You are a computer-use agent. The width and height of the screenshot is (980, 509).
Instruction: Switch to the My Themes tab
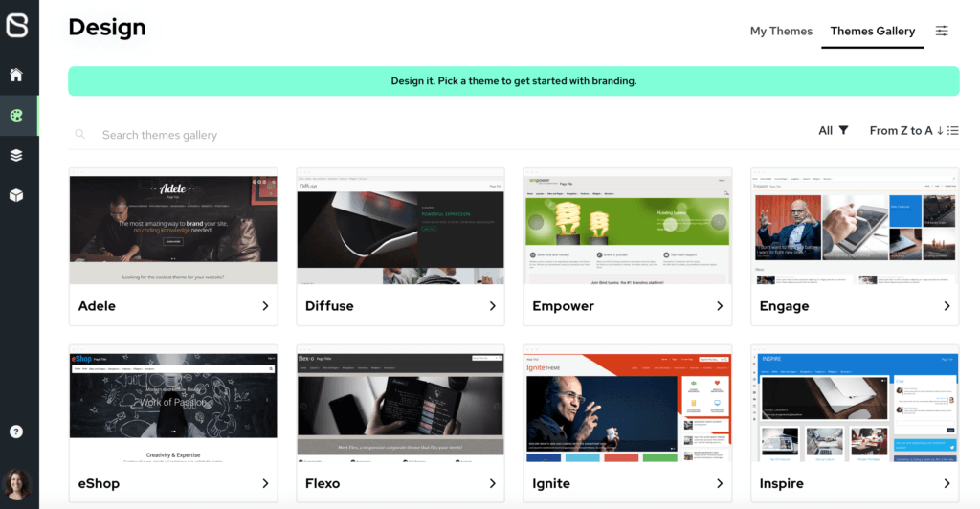[781, 32]
